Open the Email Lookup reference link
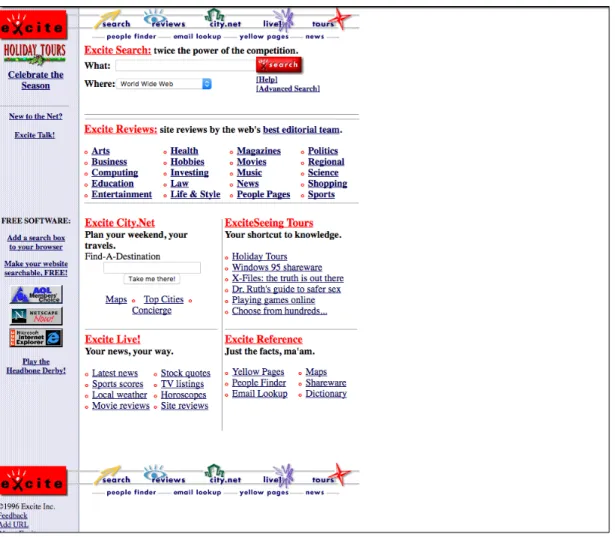Screen dimensions: 615x537 (x=260, y=394)
